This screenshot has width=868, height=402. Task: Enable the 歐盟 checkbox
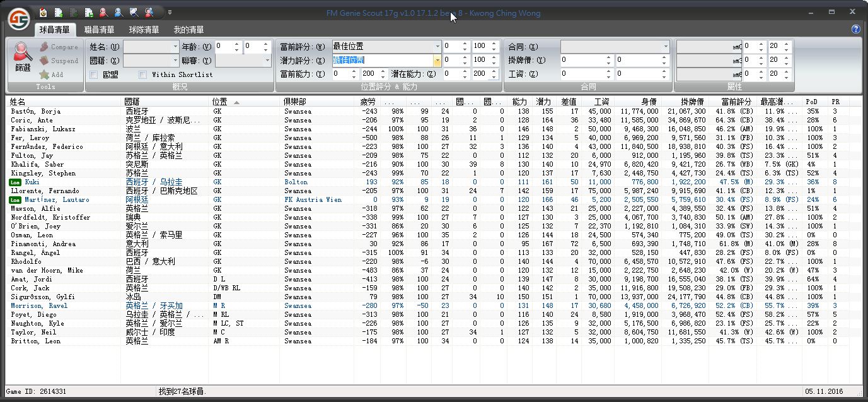tap(94, 74)
